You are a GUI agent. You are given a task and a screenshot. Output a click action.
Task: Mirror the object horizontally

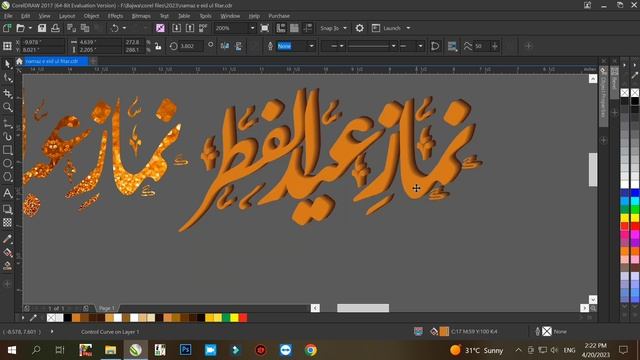tap(224, 46)
